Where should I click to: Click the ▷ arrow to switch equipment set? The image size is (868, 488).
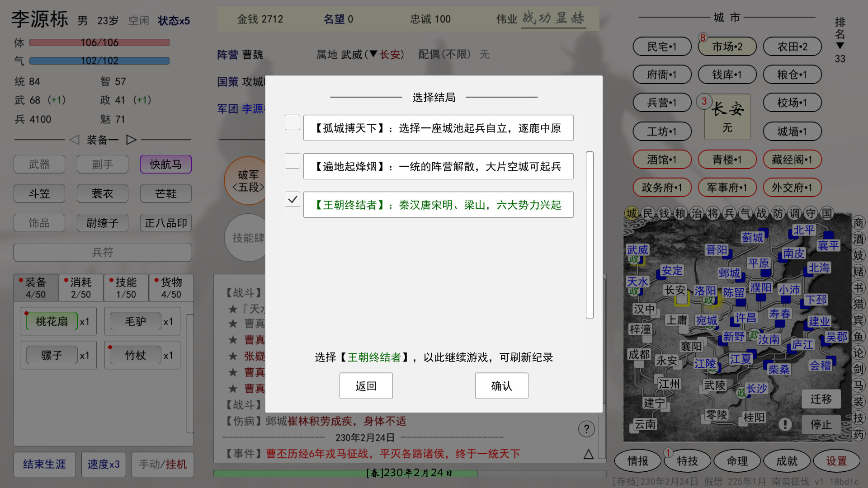(x=132, y=140)
